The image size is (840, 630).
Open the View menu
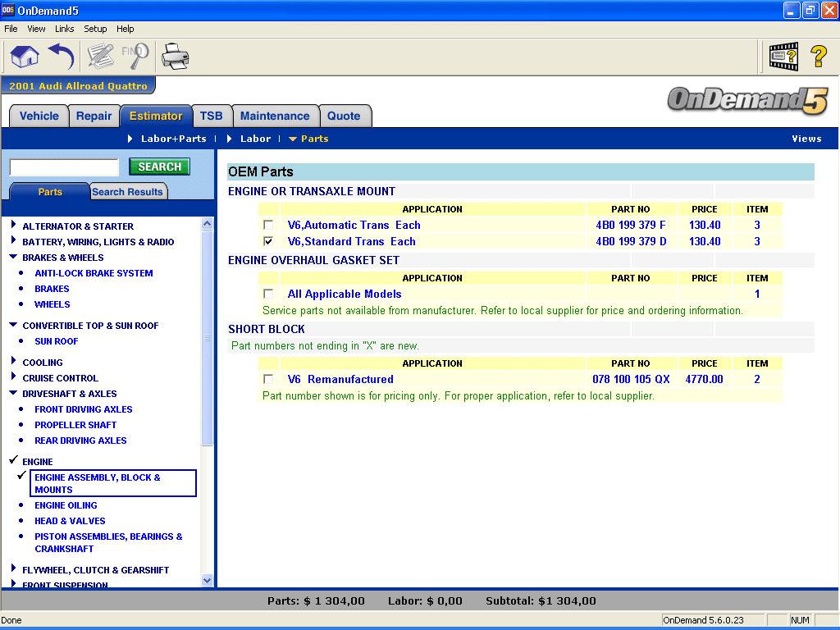point(36,29)
